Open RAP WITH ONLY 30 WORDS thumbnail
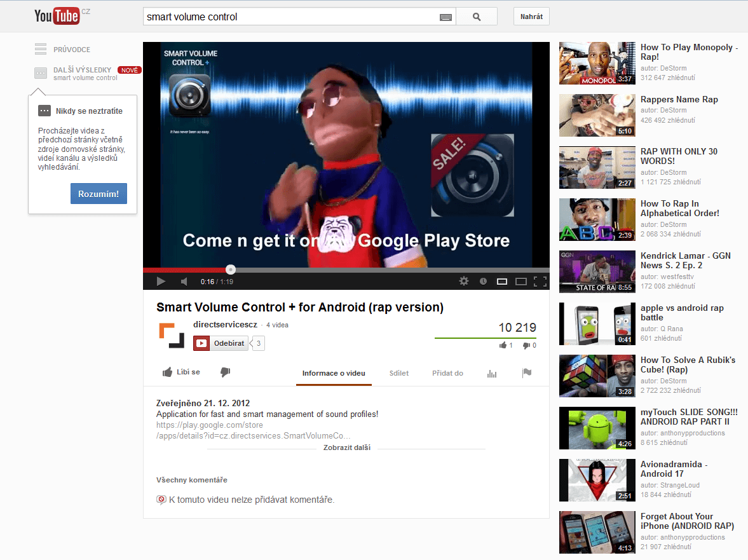 click(597, 167)
